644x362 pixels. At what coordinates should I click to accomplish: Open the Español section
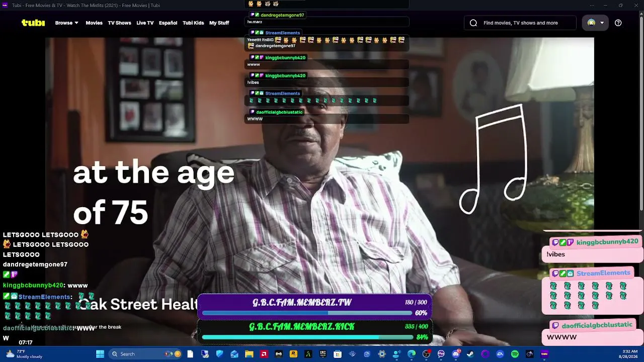coord(168,23)
